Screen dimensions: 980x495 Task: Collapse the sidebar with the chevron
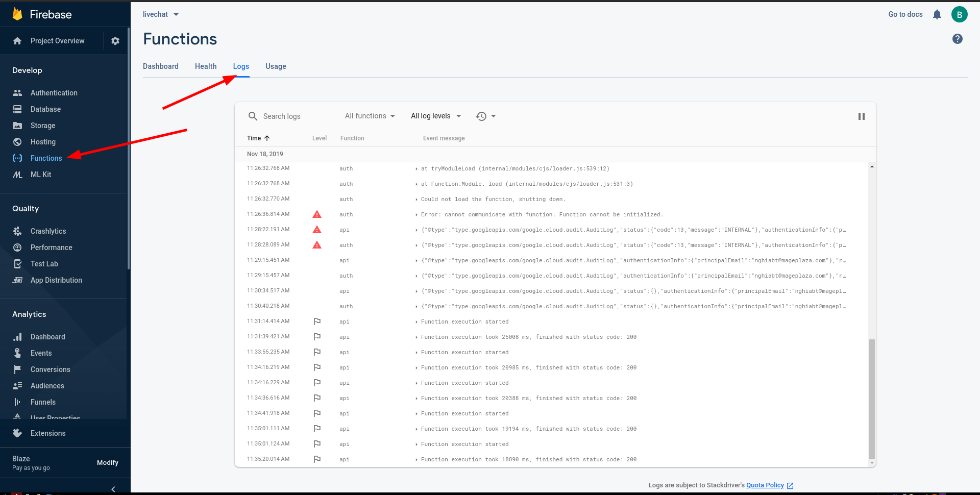tap(113, 489)
